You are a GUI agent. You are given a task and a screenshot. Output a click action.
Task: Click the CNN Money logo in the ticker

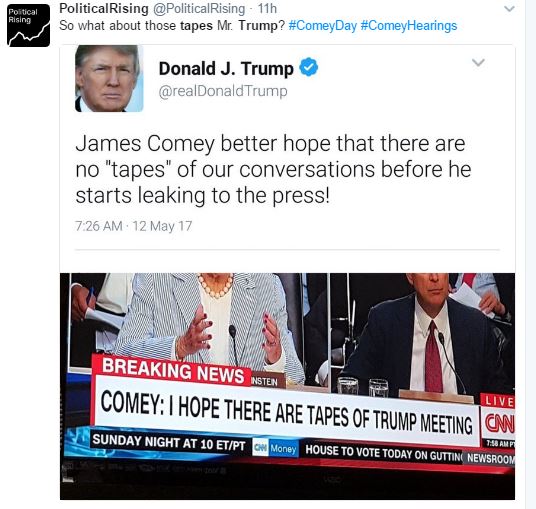pyautogui.click(x=275, y=448)
